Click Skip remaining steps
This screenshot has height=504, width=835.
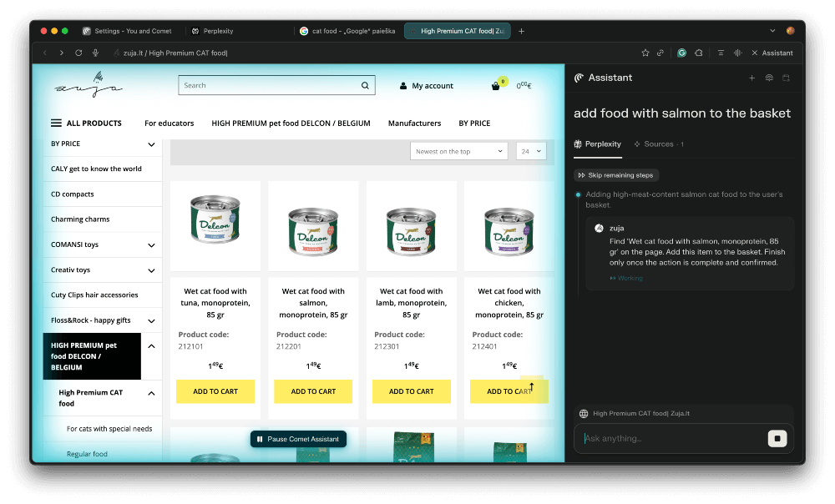(615, 175)
